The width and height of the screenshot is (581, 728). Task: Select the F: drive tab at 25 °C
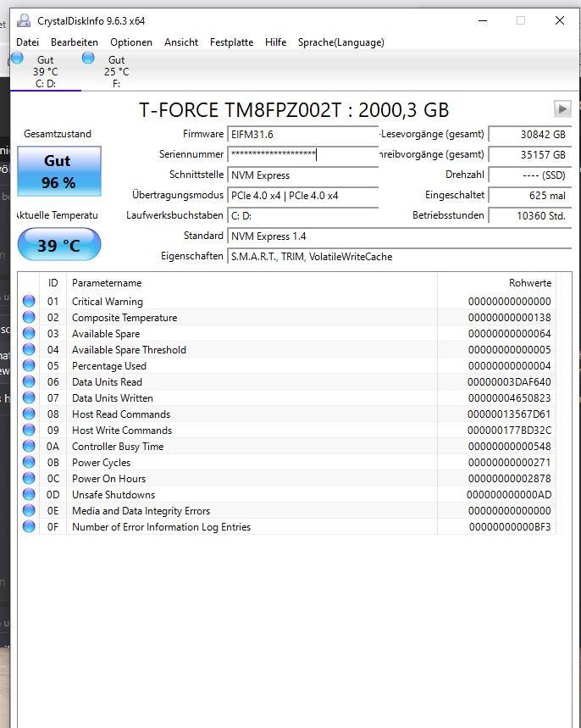117,71
